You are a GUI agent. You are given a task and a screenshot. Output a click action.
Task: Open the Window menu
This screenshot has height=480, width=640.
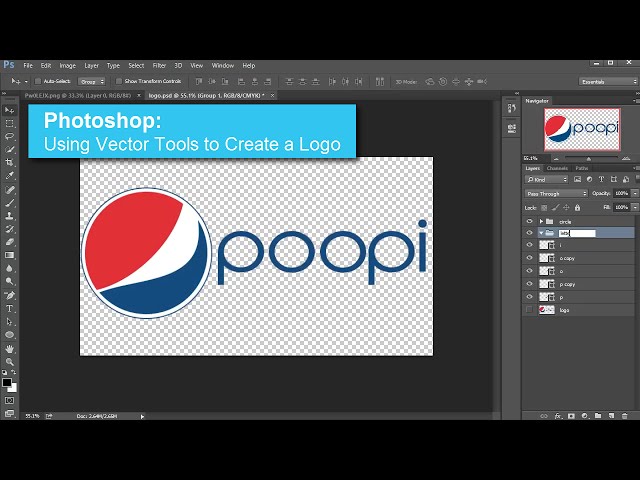tap(222, 65)
